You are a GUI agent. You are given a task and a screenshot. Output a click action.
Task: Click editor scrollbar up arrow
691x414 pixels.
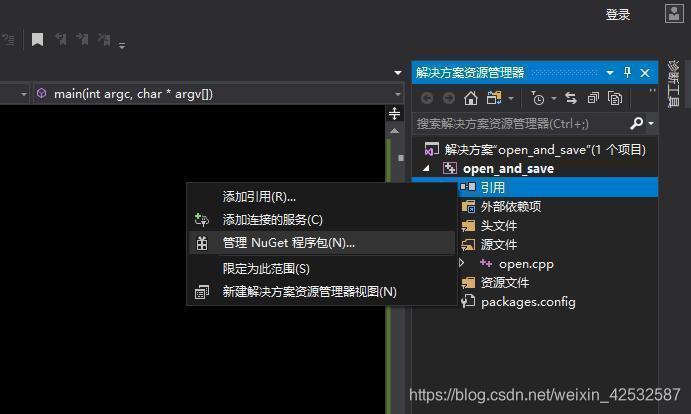click(394, 131)
